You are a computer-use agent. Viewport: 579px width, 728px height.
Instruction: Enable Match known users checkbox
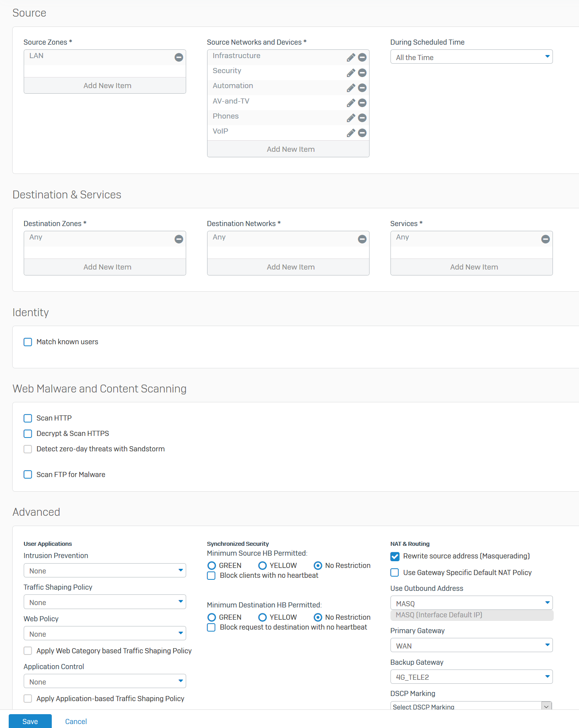pos(28,342)
